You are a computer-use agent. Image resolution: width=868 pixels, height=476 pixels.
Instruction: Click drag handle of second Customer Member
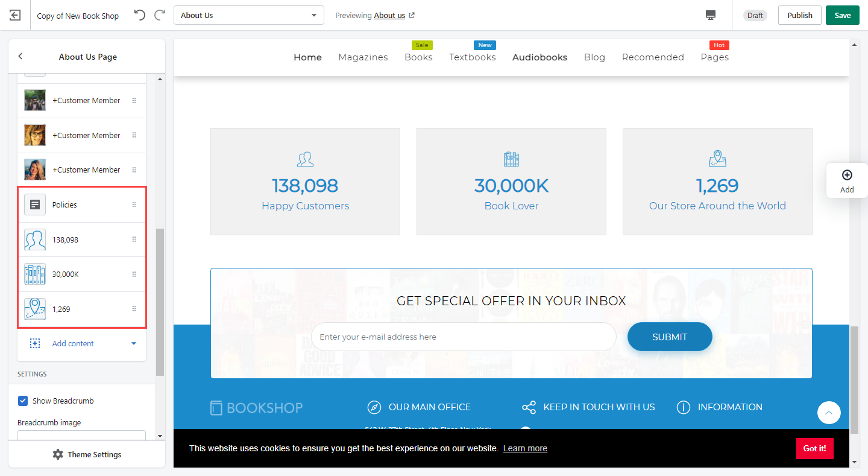[x=134, y=135]
